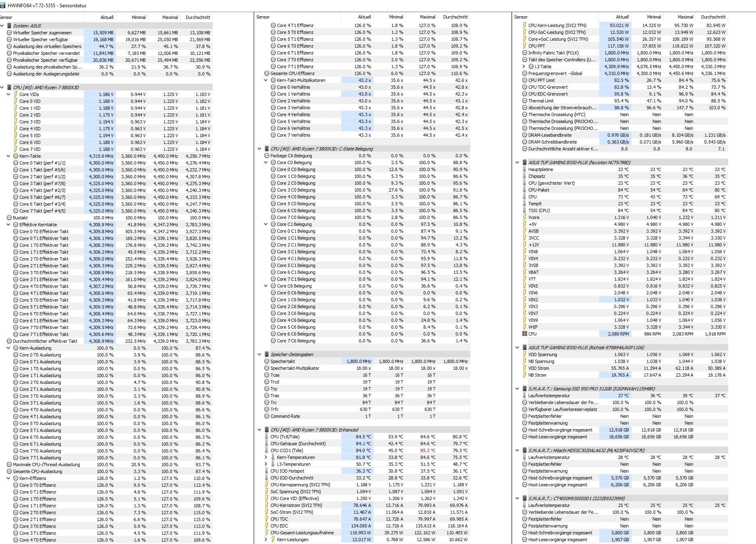Viewport: 756px width, 544px height.
Task: Collapse the Core VIDs group
Action: click(x=9, y=94)
